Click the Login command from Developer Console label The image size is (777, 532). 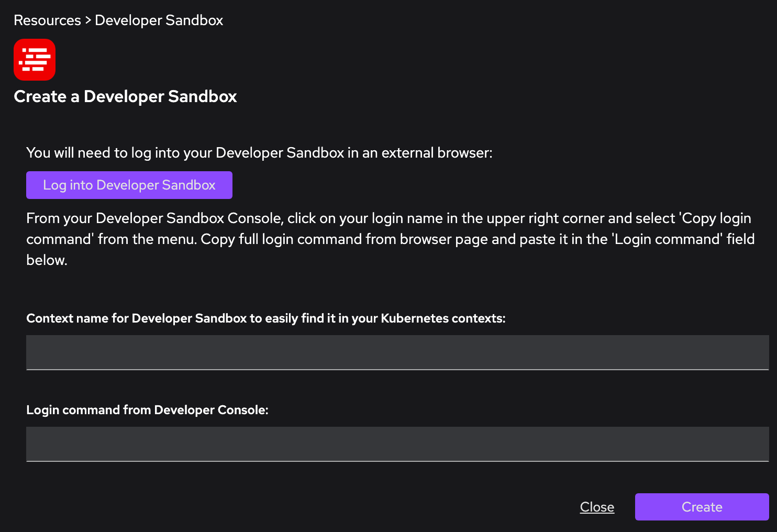pyautogui.click(x=147, y=410)
